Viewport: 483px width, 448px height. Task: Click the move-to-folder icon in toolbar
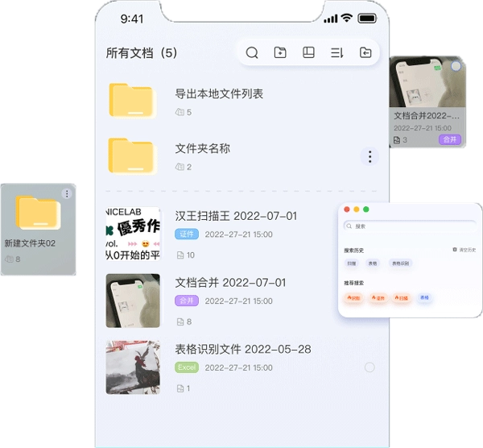coord(365,53)
